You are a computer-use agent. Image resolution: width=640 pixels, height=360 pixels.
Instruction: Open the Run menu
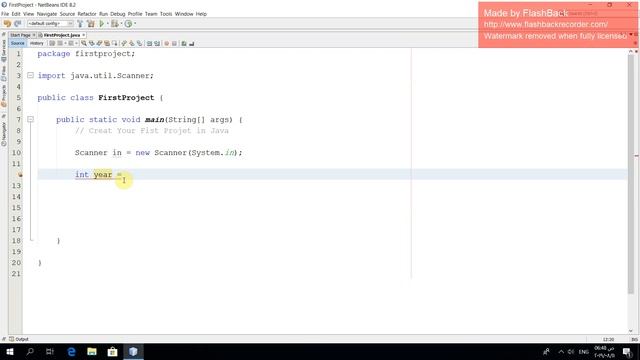point(103,14)
